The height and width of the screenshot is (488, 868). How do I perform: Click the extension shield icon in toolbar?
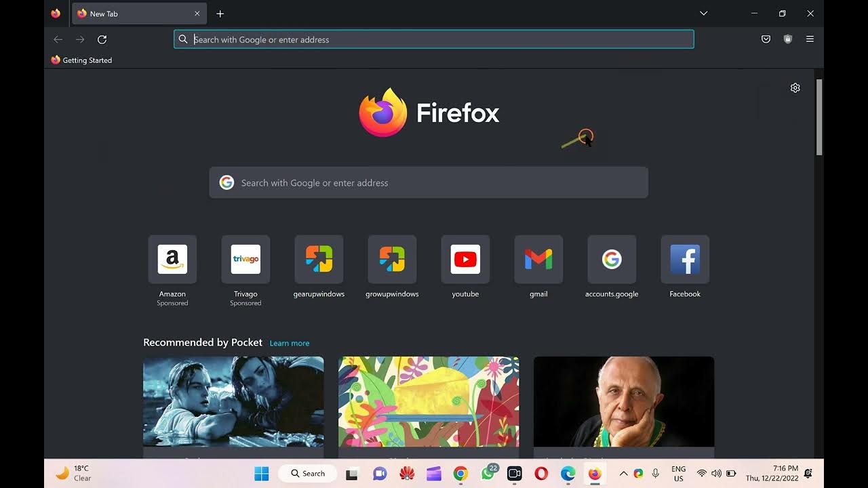[x=787, y=39]
